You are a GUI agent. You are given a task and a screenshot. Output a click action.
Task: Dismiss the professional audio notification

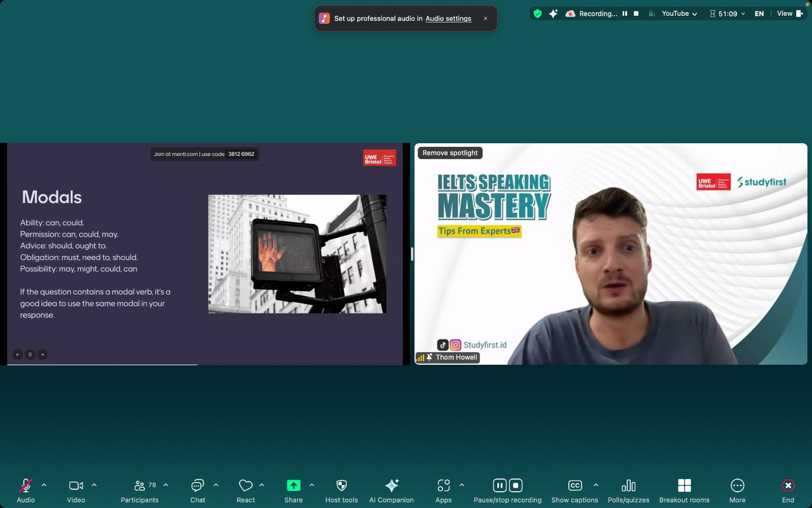[x=486, y=18]
